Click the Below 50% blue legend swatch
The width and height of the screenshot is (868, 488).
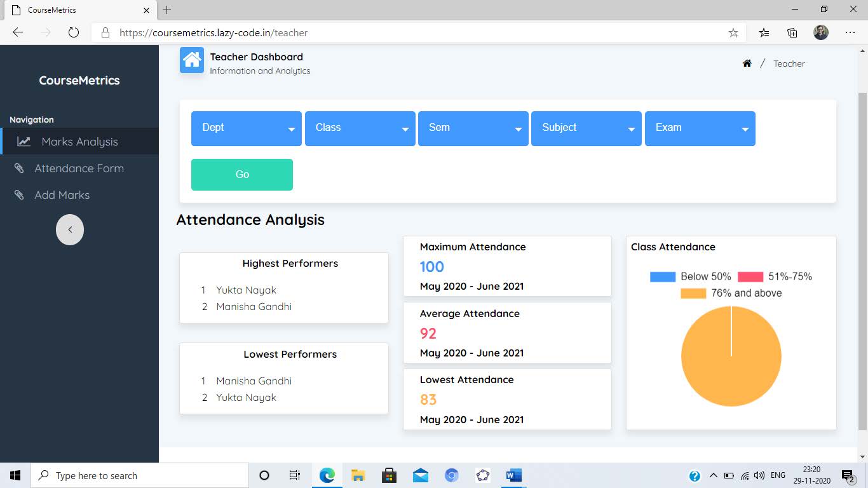[x=664, y=276]
